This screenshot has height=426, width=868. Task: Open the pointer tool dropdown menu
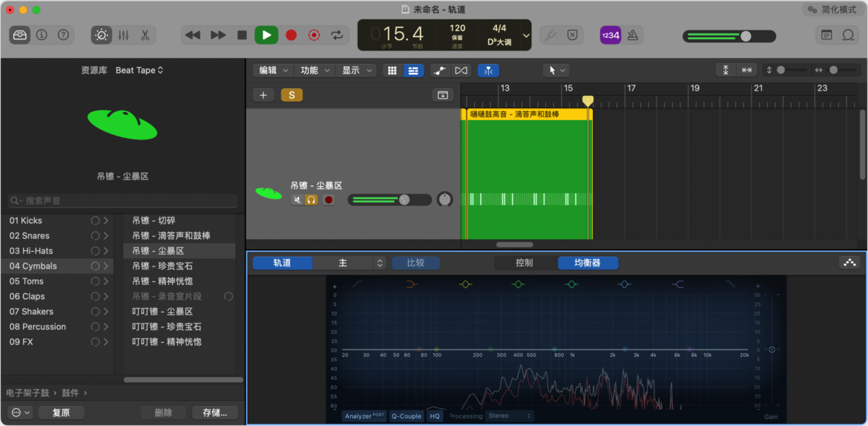pyautogui.click(x=556, y=71)
